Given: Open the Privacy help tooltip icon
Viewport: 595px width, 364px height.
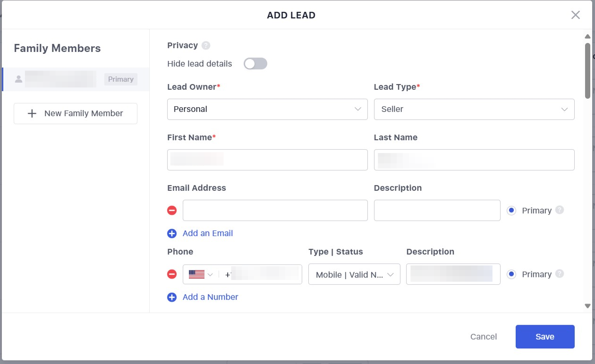Looking at the screenshot, I should 207,45.
